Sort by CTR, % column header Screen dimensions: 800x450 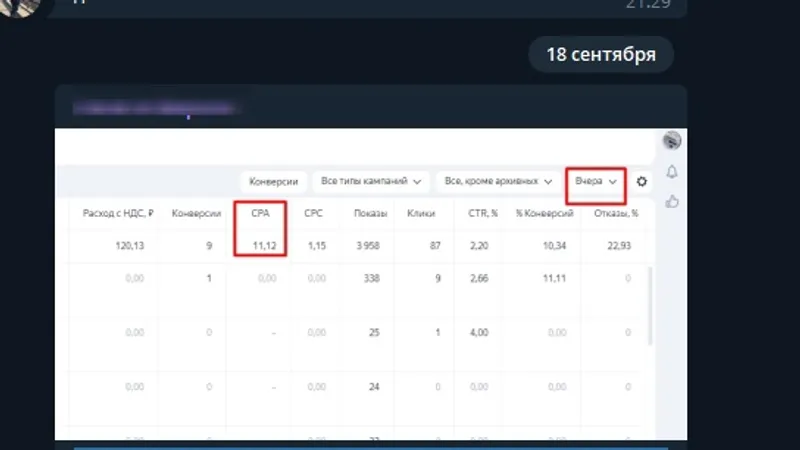coord(483,213)
